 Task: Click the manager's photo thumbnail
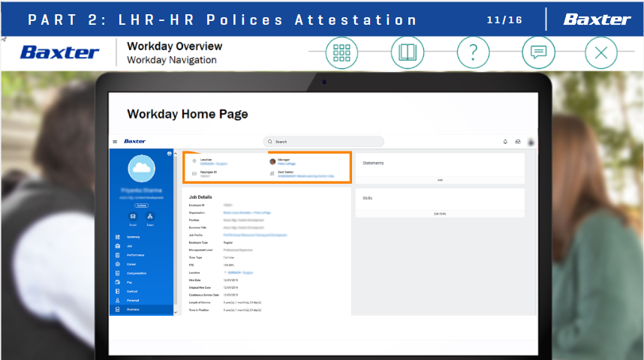click(x=272, y=162)
